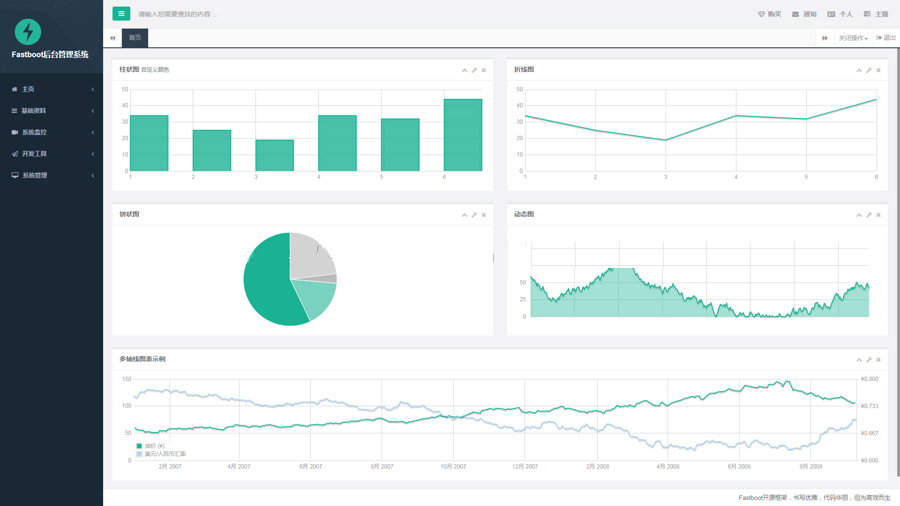Click the 退出 logout link
The width and height of the screenshot is (900, 506).
coord(886,38)
